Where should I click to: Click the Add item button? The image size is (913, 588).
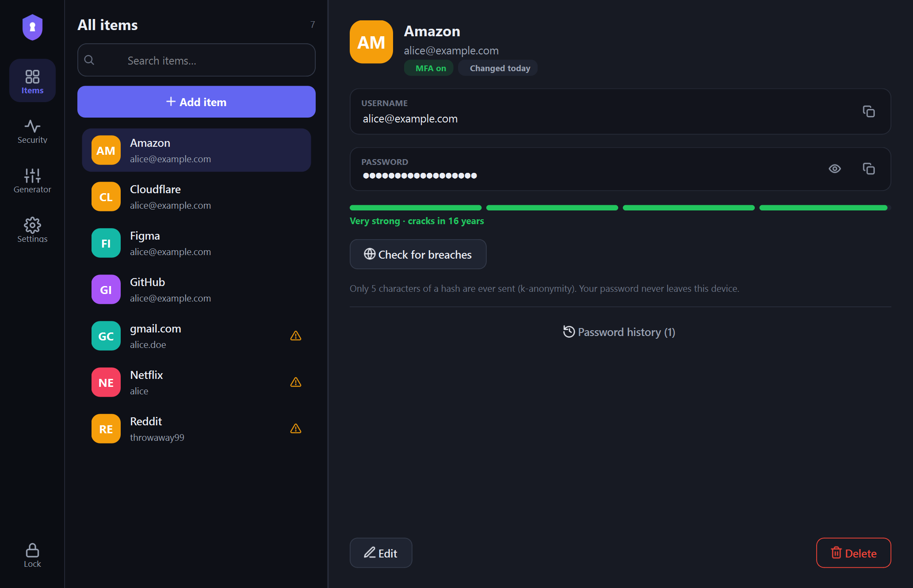pyautogui.click(x=196, y=102)
